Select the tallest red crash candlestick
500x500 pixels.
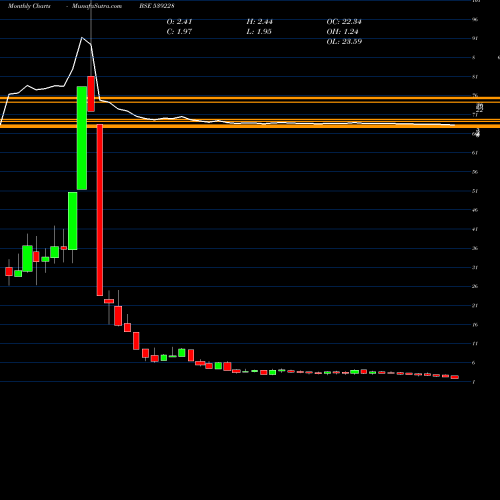tap(100, 210)
